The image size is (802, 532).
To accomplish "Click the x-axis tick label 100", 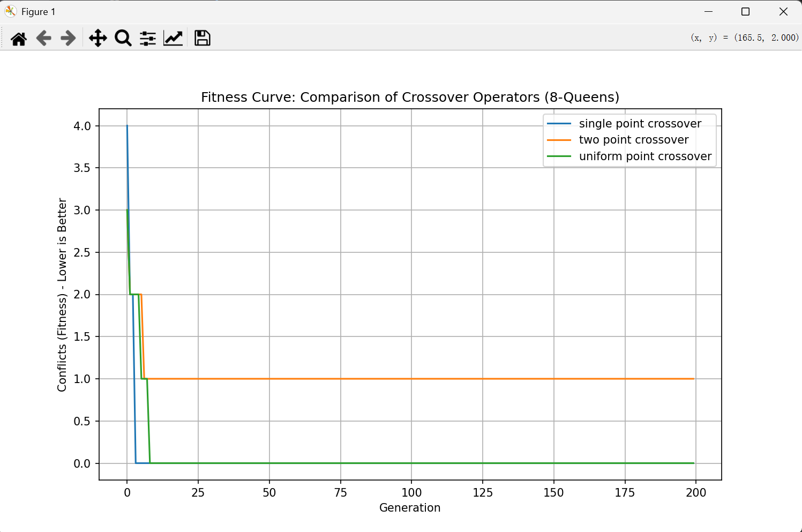I will tap(411, 492).
